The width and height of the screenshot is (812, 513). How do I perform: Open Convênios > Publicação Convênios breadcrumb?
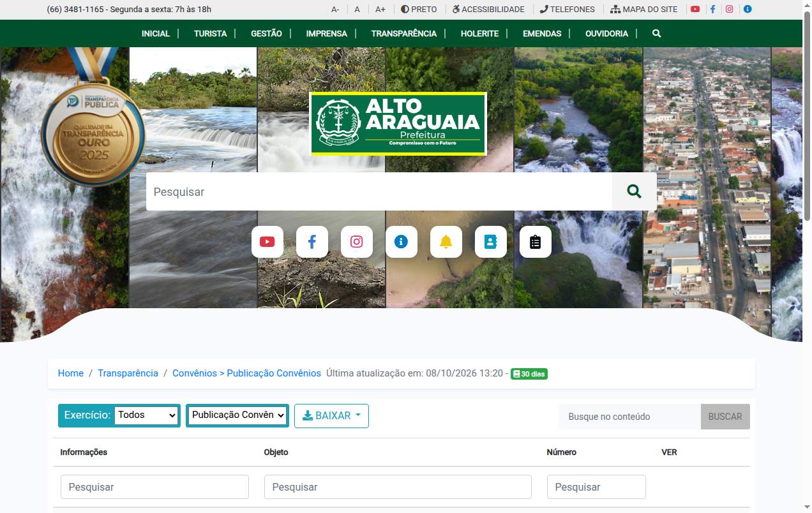pos(246,373)
